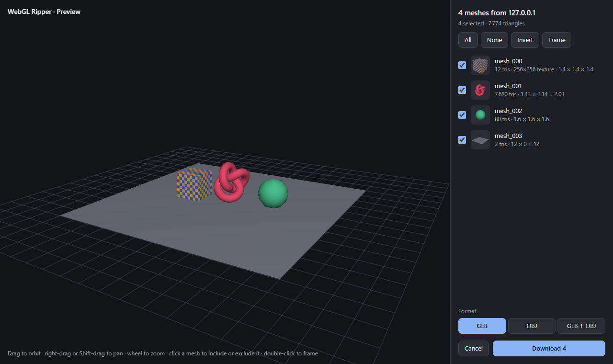
Task: Click the mesh_000 name label
Action: point(508,61)
